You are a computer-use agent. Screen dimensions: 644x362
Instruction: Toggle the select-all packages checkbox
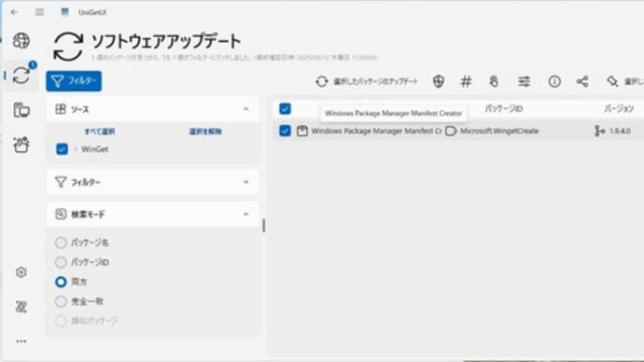[x=285, y=109]
